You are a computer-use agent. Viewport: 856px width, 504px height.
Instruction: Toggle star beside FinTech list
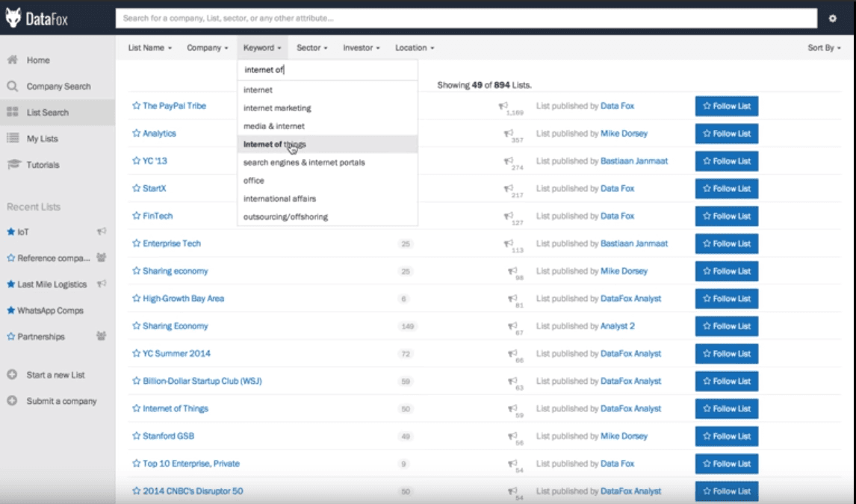tap(137, 216)
